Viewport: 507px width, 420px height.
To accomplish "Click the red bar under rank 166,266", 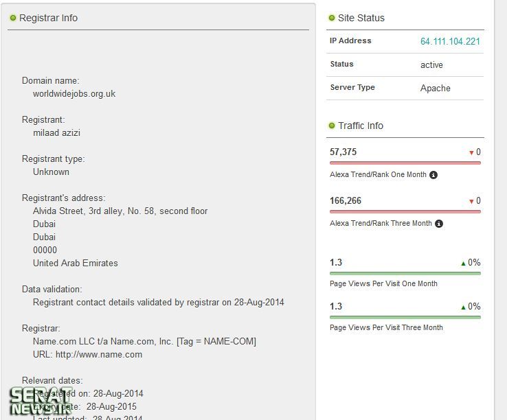I will click(x=405, y=212).
